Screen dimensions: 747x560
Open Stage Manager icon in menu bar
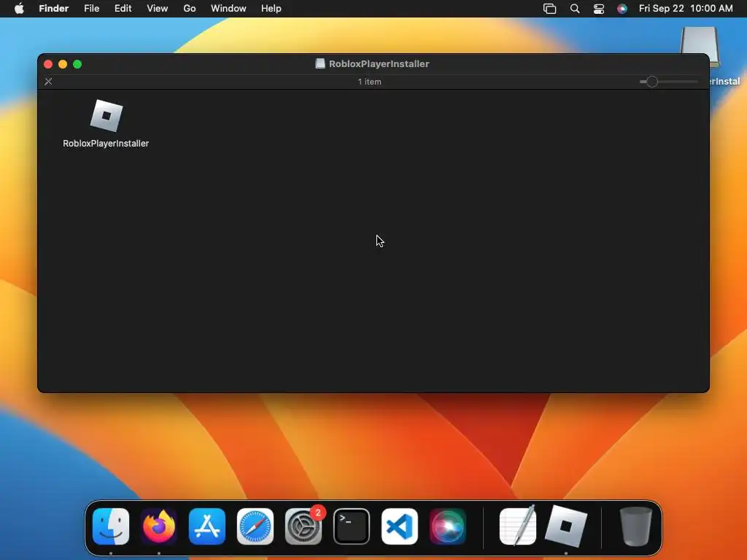(550, 9)
